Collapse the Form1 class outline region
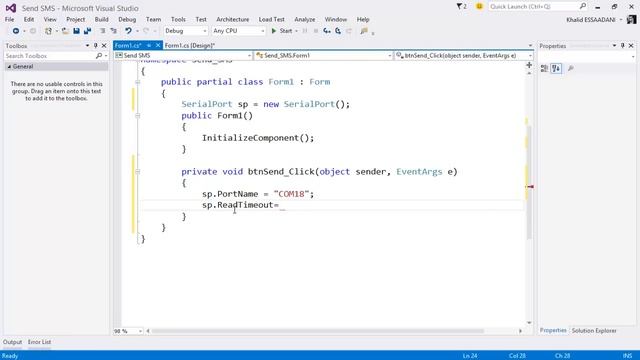 pyautogui.click(x=138, y=82)
